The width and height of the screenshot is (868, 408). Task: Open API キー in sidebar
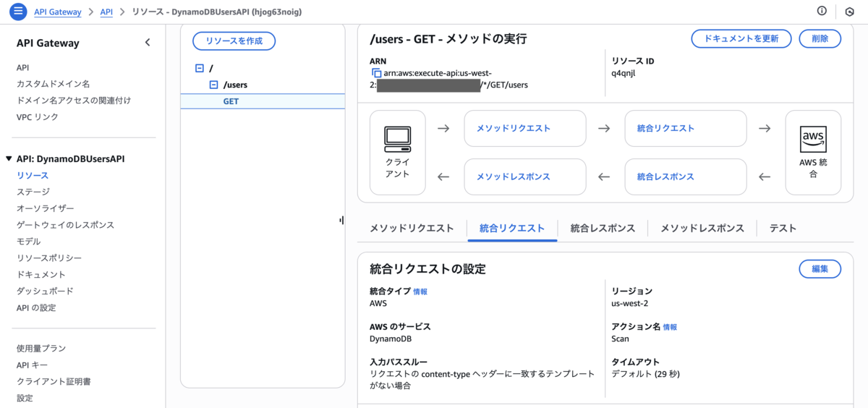point(32,365)
